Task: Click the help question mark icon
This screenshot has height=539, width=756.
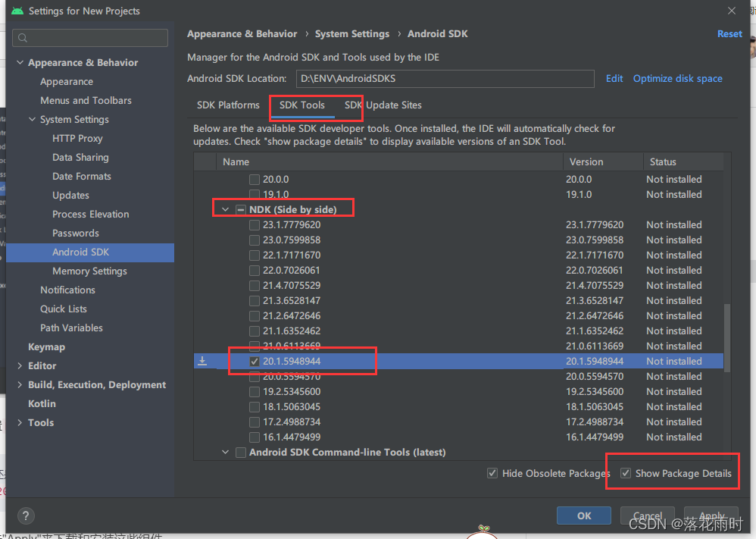Action: pos(26,515)
